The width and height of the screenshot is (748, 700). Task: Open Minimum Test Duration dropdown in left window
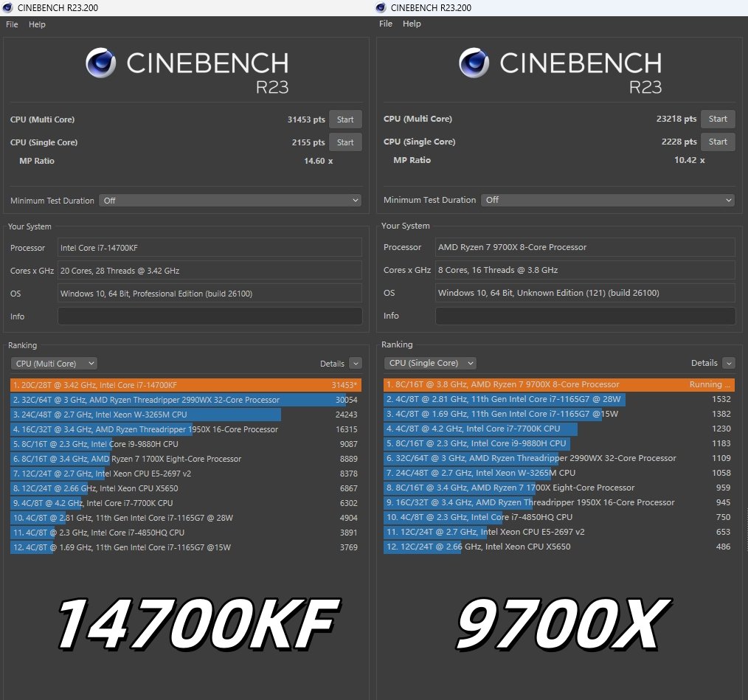pyautogui.click(x=230, y=201)
